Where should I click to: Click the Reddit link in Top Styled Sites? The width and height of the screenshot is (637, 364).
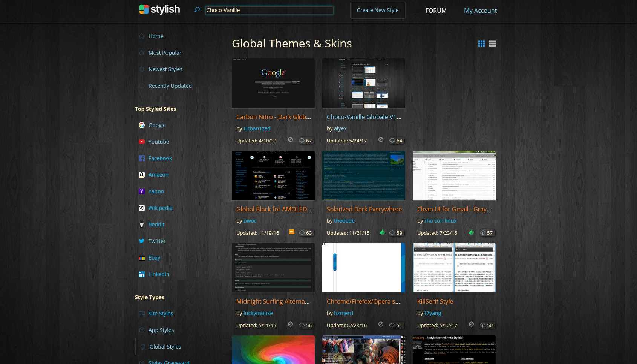(x=156, y=225)
